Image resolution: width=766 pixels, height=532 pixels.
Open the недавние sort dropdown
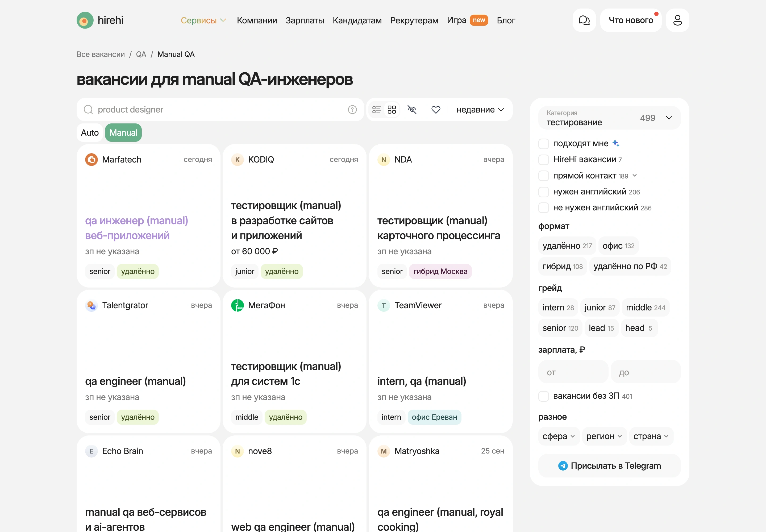pyautogui.click(x=480, y=110)
